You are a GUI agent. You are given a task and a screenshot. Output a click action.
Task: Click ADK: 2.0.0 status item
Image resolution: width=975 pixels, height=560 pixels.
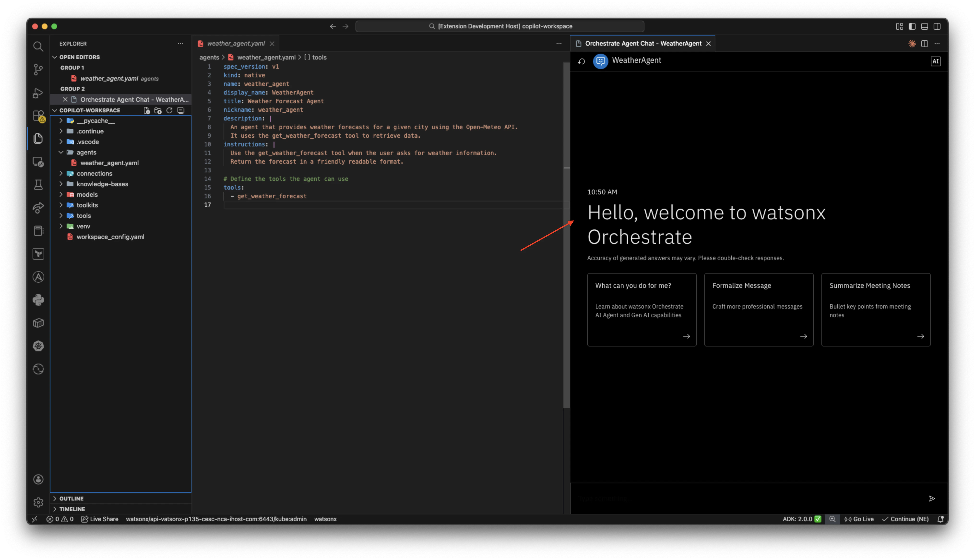click(x=802, y=519)
